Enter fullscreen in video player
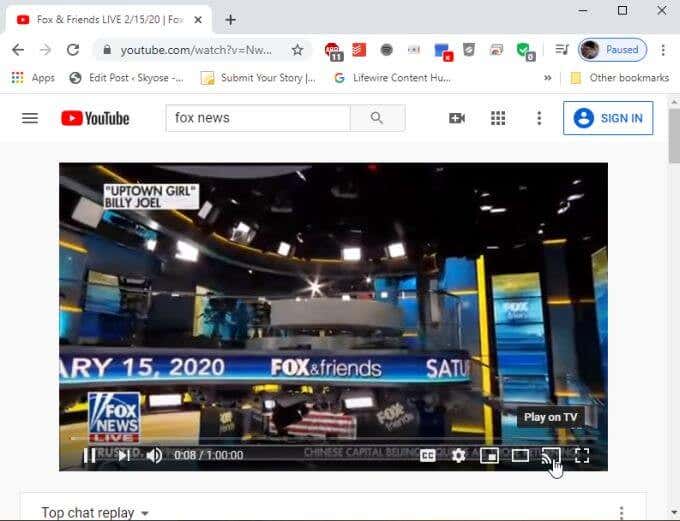This screenshot has width=680, height=521. (582, 455)
